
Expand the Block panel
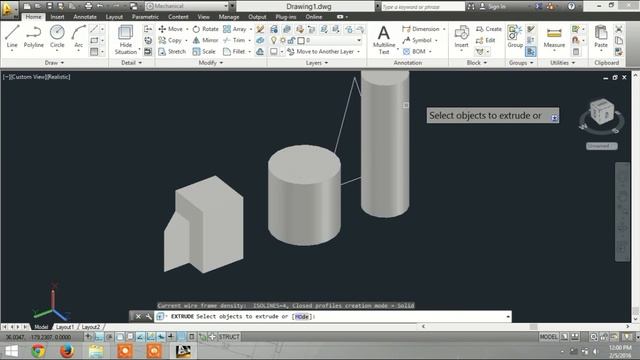pos(477,63)
